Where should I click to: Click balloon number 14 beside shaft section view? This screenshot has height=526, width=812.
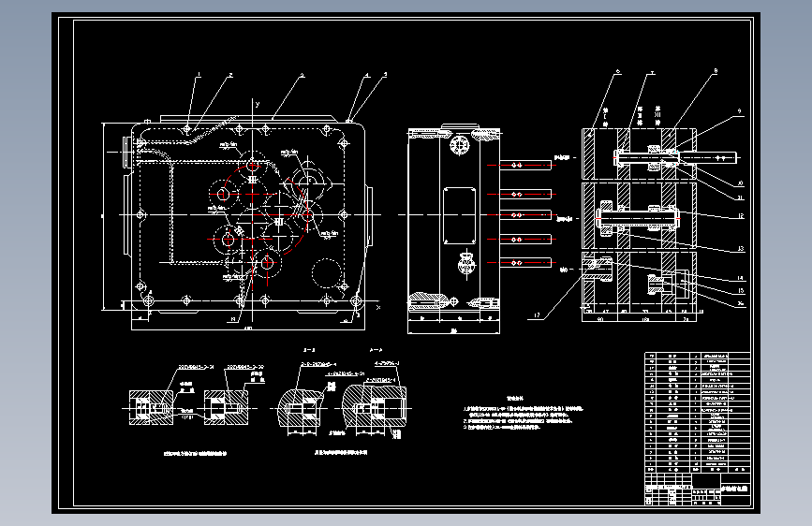741,278
